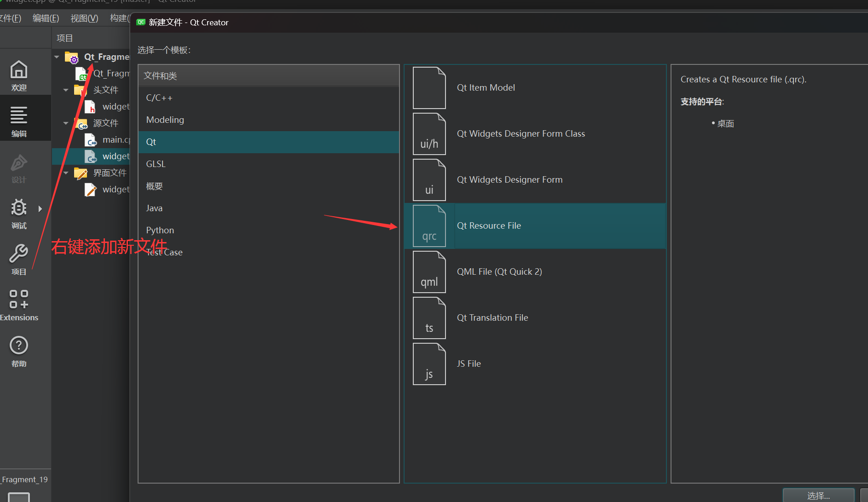Select selected widget.cpp file in project tree

pos(91,156)
